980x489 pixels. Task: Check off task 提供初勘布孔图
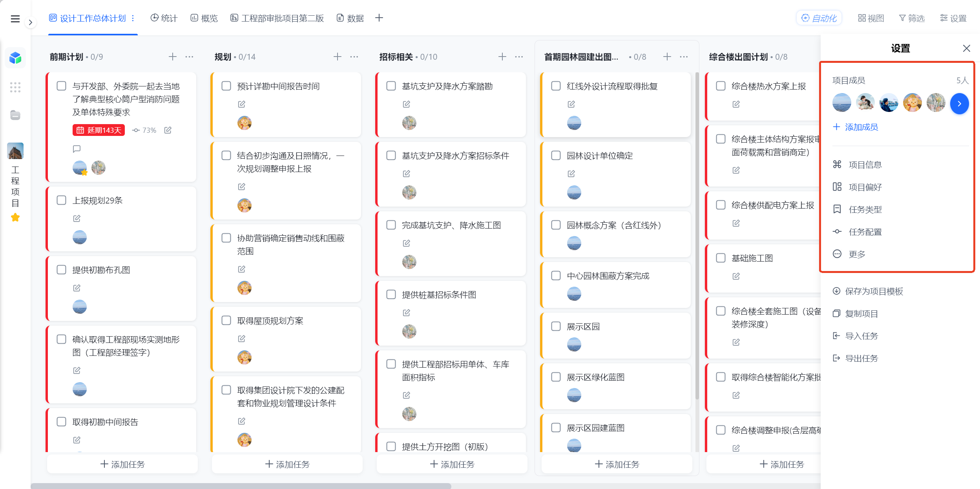click(x=62, y=270)
